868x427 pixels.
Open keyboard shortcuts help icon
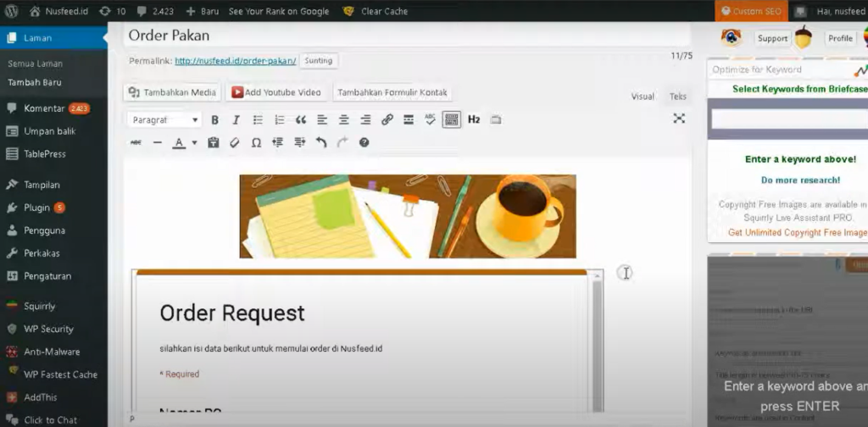click(364, 142)
